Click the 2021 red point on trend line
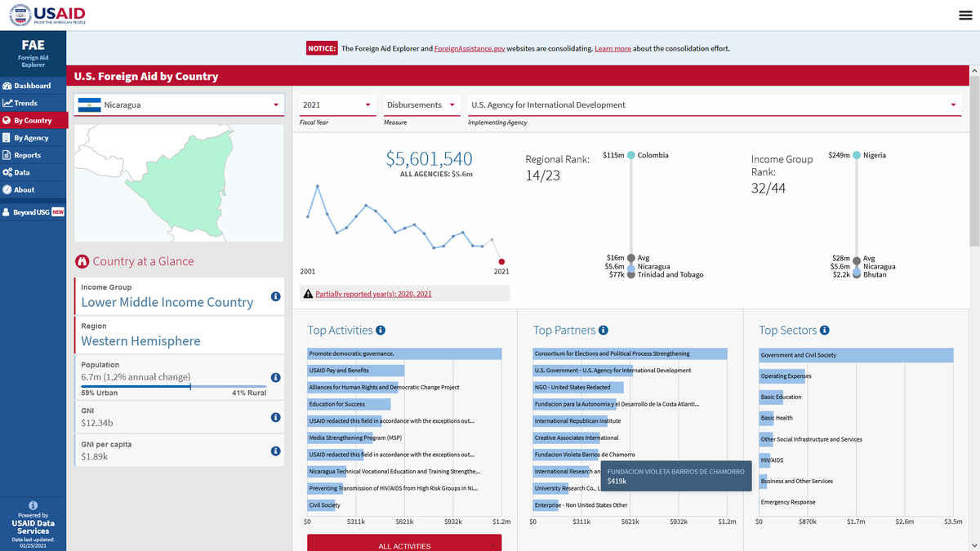This screenshot has height=551, width=980. (501, 261)
